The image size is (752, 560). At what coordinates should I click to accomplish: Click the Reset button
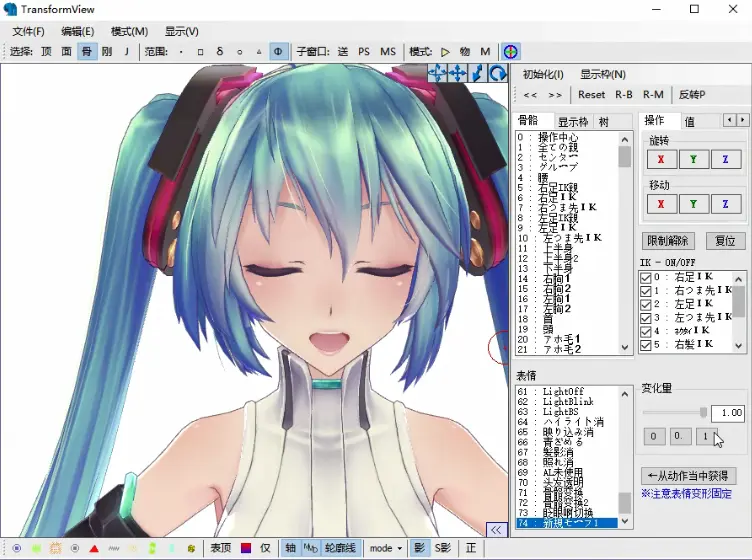point(591,95)
